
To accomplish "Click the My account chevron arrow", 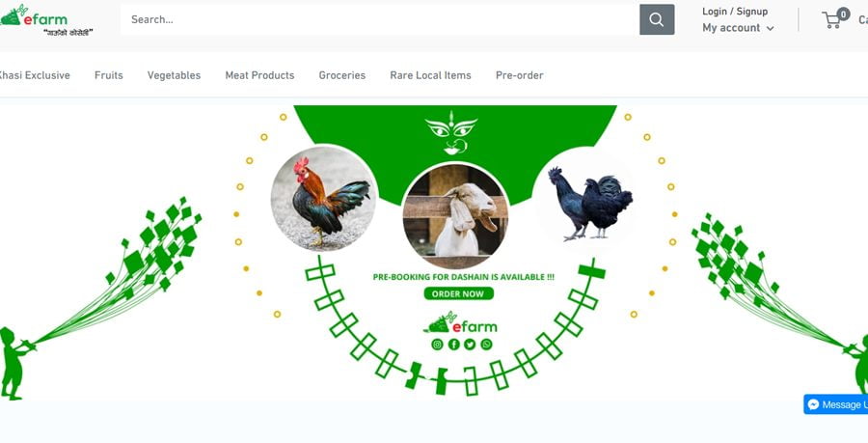I will click(x=770, y=29).
